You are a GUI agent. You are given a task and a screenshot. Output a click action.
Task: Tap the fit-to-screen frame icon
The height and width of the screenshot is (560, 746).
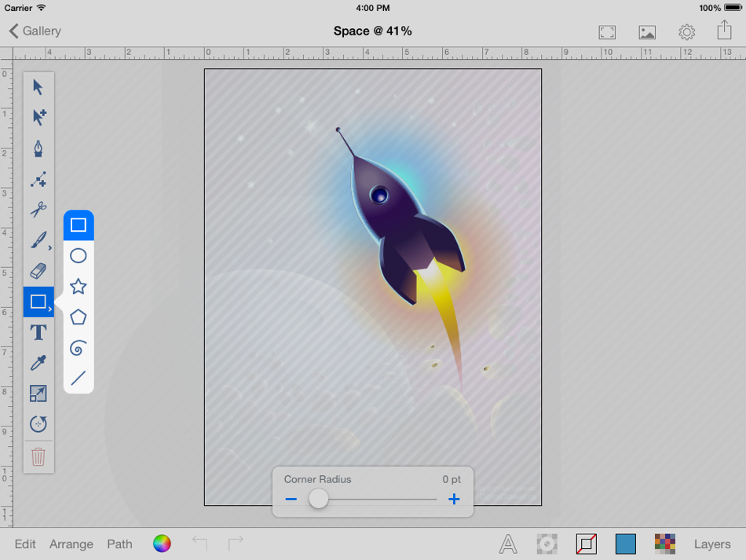point(607,32)
